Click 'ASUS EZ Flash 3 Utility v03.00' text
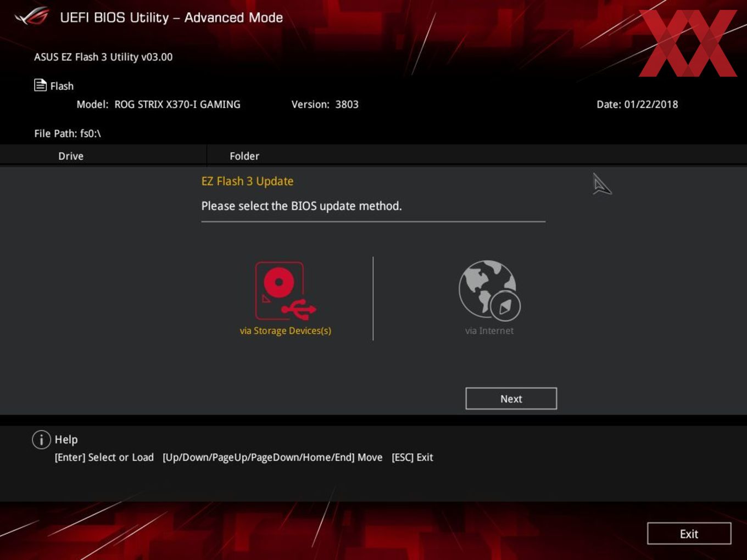This screenshot has width=747, height=560. [x=103, y=57]
